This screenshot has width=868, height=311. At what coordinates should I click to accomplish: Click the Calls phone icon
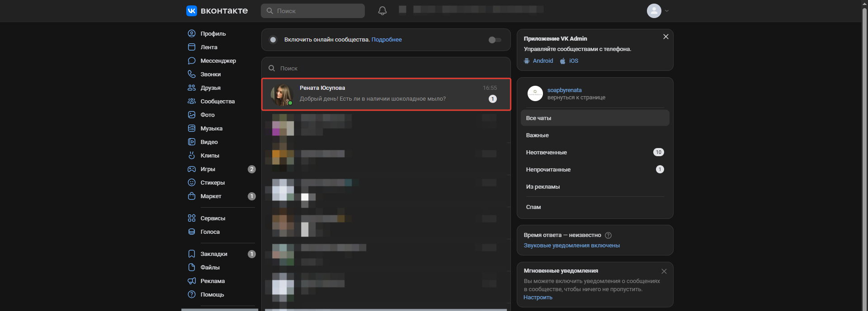click(192, 74)
